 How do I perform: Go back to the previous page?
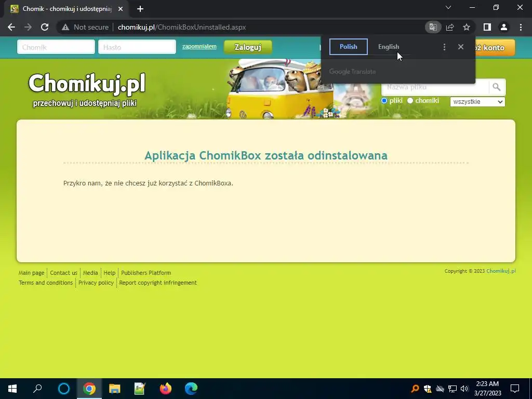(x=11, y=27)
